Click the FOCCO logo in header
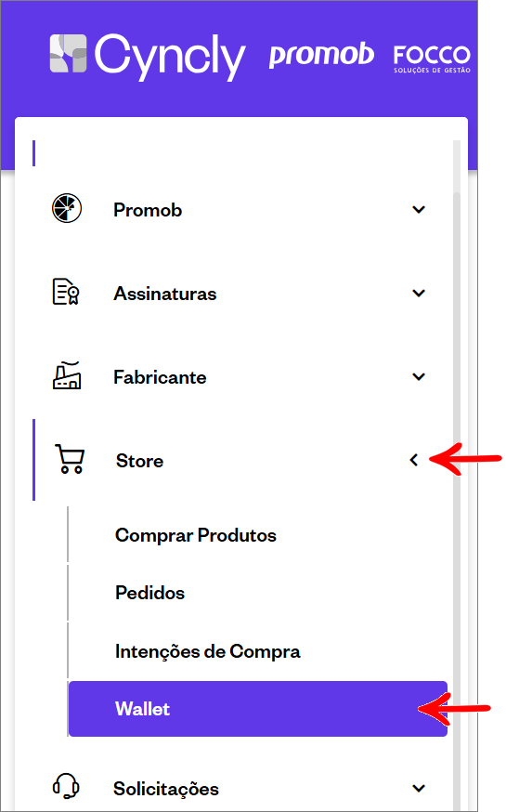This screenshot has width=506, height=812. tap(432, 59)
